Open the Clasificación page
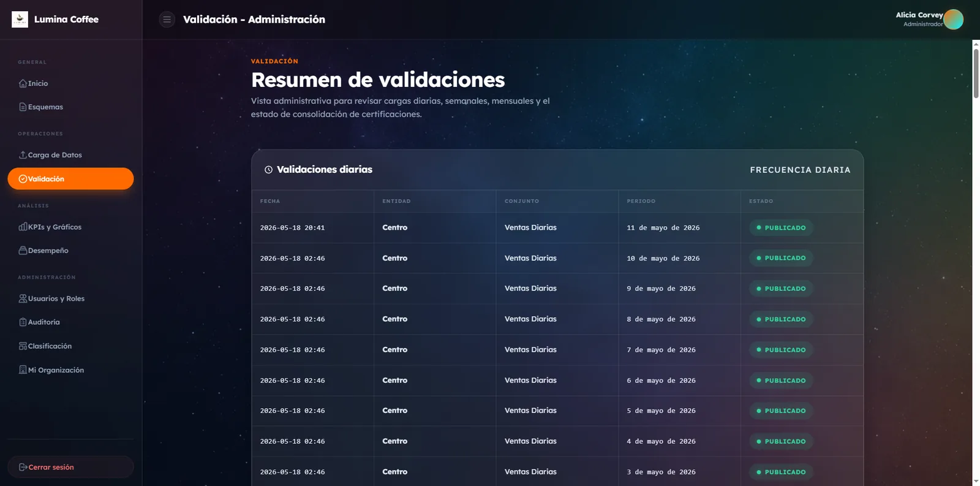 point(70,346)
